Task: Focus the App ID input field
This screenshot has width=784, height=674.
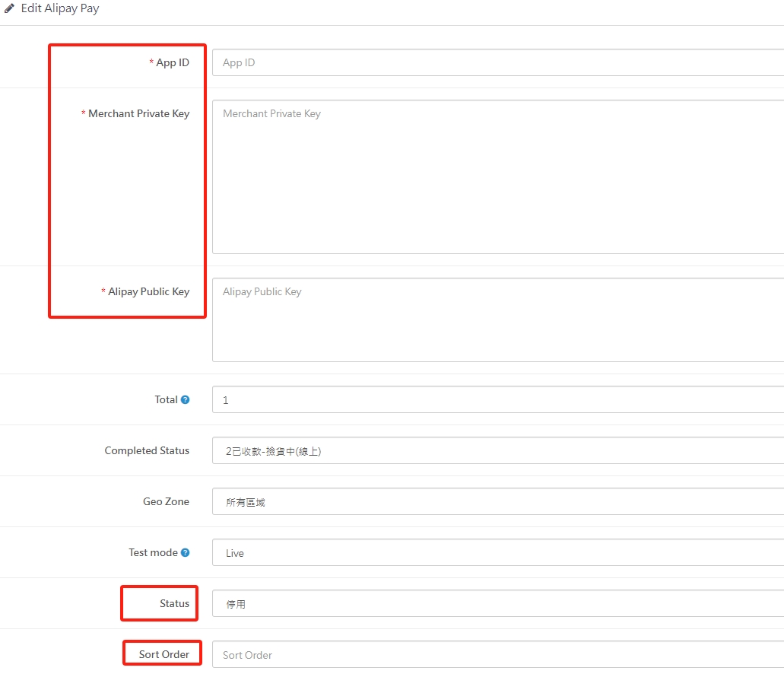Action: (498, 62)
